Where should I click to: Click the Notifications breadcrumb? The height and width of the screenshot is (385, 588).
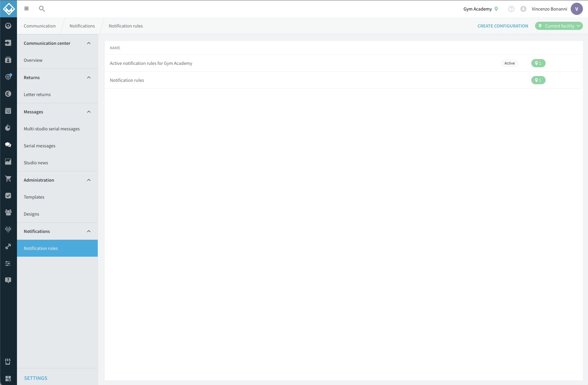[x=82, y=26]
